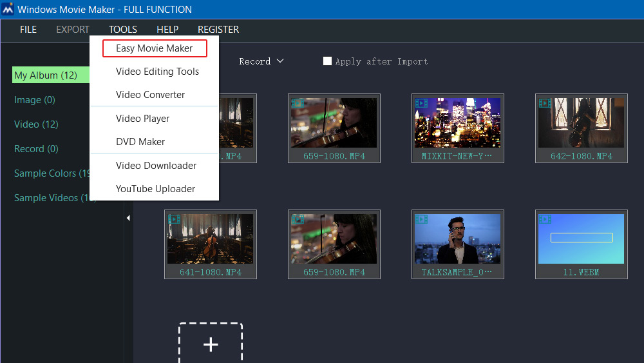Enable Apply after Import checkbox
The image size is (644, 363).
click(327, 61)
